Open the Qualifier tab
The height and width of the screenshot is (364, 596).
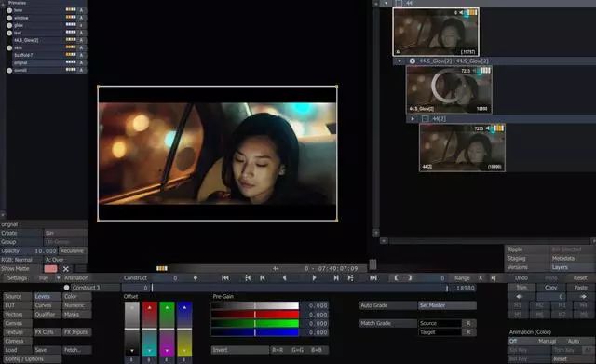click(47, 315)
